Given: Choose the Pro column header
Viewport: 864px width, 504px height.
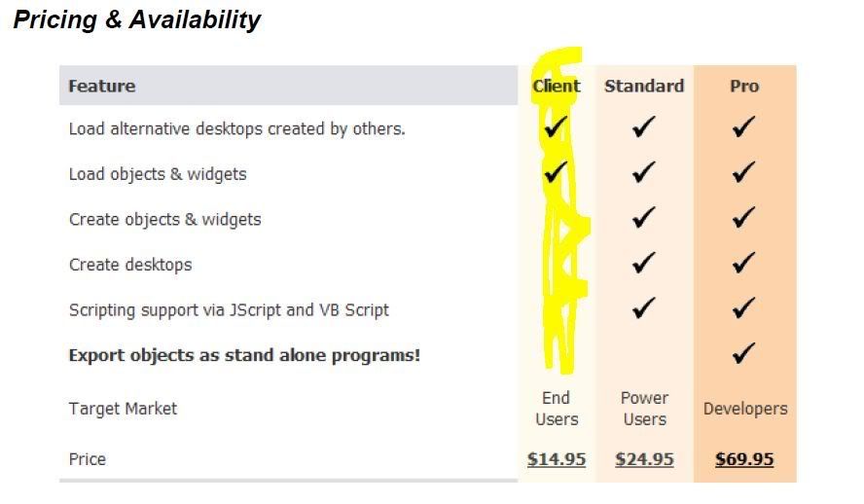Looking at the screenshot, I should tap(744, 86).
